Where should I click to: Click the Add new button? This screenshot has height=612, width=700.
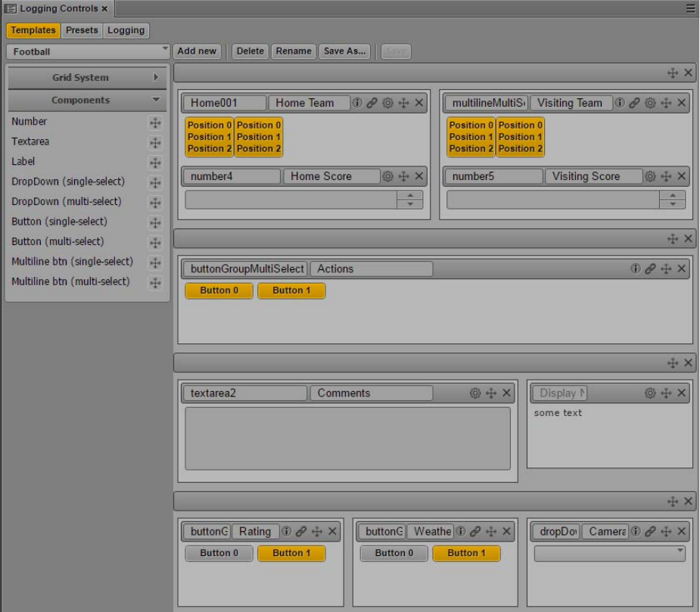(197, 51)
